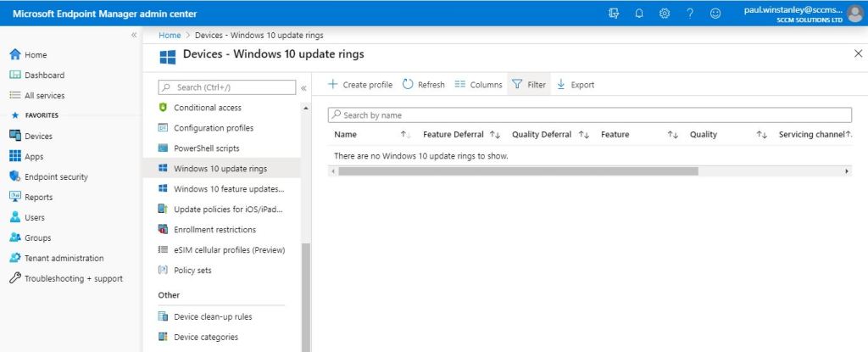868x352 pixels.
Task: Click the eSIM cellular profiles icon
Action: 163,249
